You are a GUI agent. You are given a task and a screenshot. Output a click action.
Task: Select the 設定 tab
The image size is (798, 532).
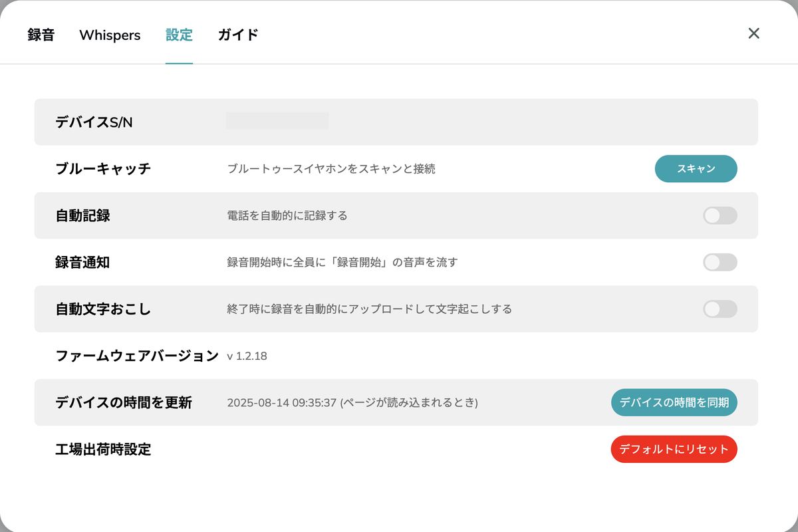pyautogui.click(x=179, y=35)
